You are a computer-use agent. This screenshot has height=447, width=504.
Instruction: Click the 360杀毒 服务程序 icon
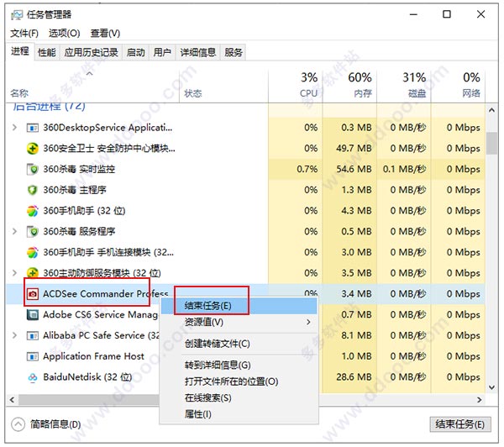click(x=33, y=232)
